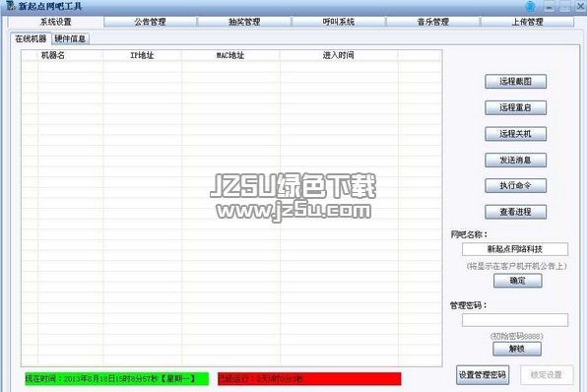The image size is (587, 392).
Task: Sort by the IP地址 column header
Action: point(142,55)
